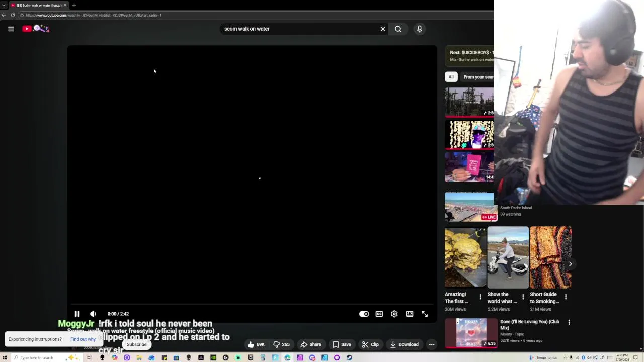Open NVIDIA app in taskbar

pyautogui.click(x=213, y=357)
